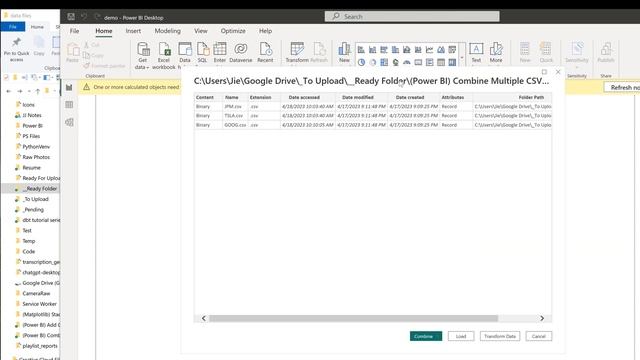
Task: Select the CameraRaw folder
Action: (36, 293)
